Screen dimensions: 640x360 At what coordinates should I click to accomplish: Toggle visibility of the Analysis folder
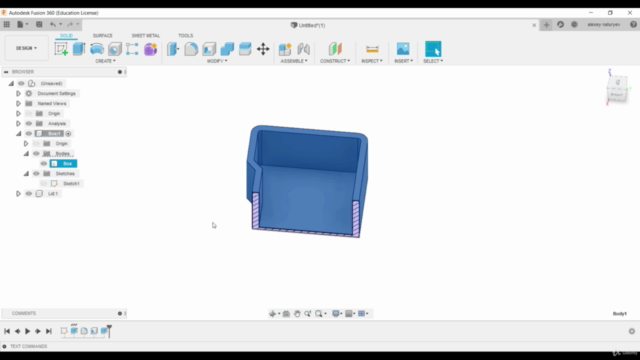29,123
